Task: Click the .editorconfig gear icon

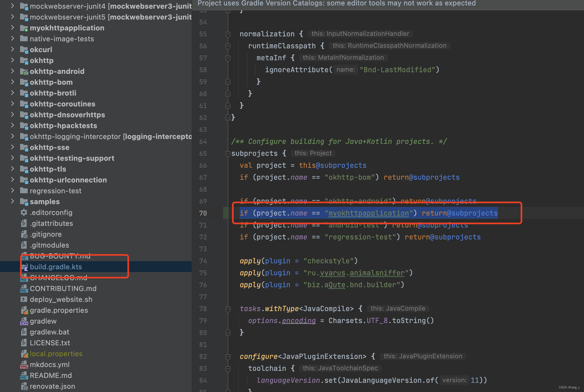Action: (24, 213)
